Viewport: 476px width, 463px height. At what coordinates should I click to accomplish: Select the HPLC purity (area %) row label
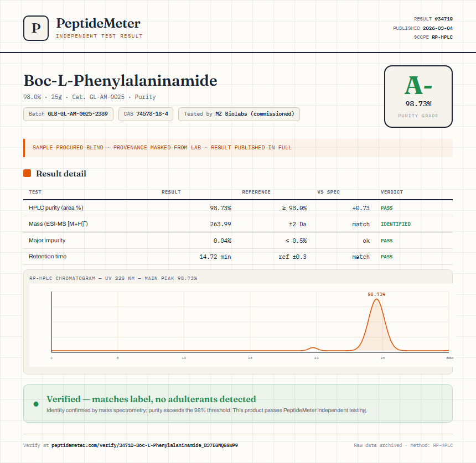pyautogui.click(x=56, y=208)
